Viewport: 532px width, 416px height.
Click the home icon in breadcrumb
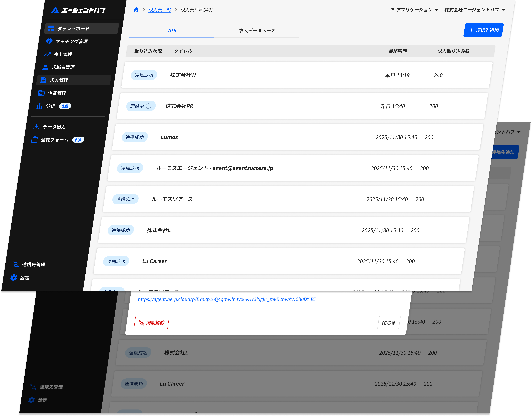click(x=136, y=10)
